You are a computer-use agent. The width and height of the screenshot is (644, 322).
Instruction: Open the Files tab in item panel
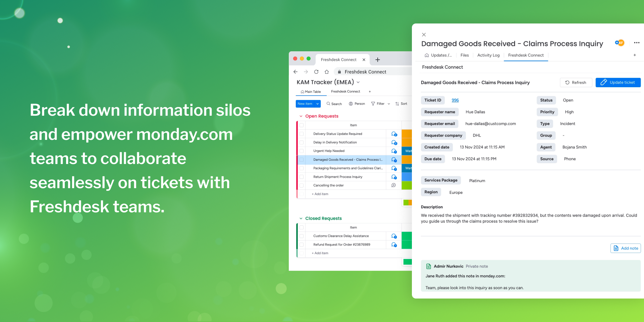click(x=465, y=55)
